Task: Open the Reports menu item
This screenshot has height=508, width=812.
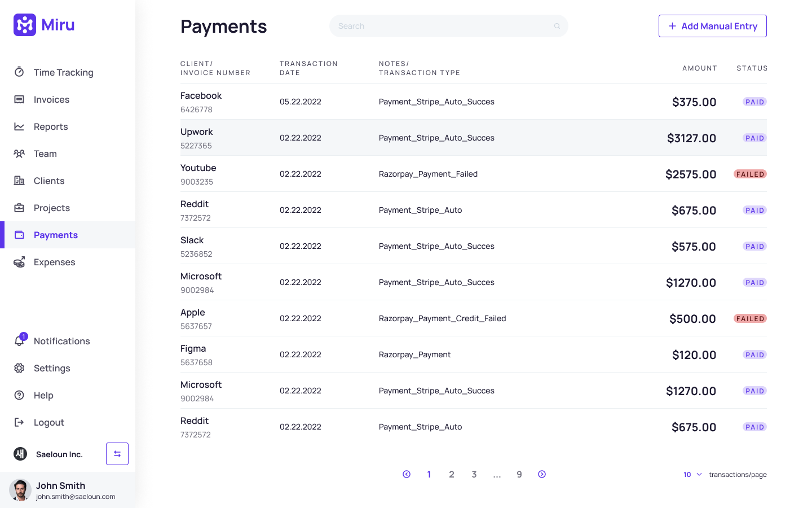Action: coord(68,126)
